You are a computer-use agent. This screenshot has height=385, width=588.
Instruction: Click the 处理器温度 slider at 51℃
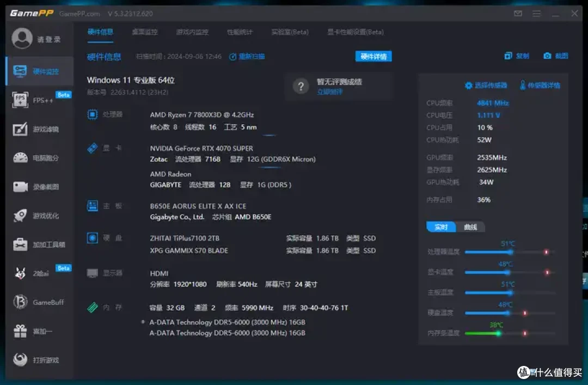coord(509,252)
